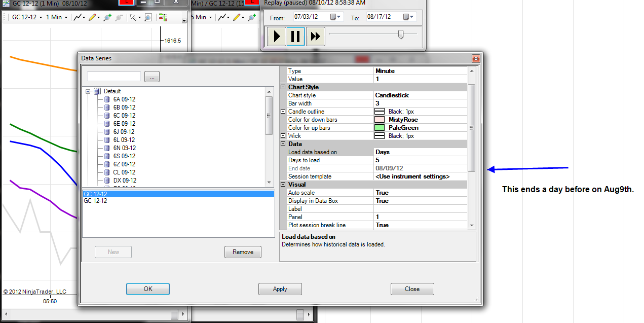Select 6A 09-12 in the instrument tree
Screen dimensions: 644x323
point(124,99)
